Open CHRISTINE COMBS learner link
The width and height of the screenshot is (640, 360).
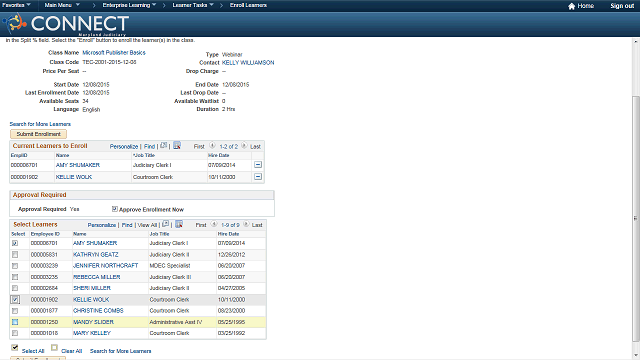(x=98, y=311)
